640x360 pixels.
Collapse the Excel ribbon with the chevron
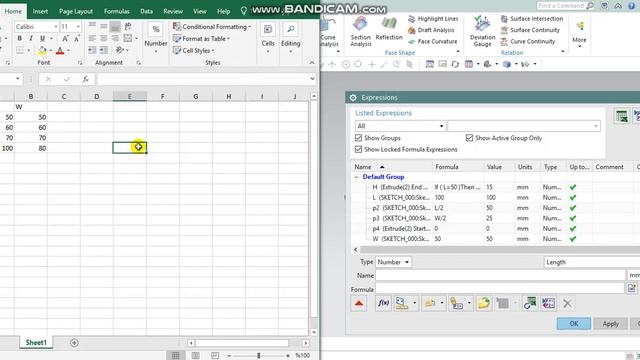[312, 62]
